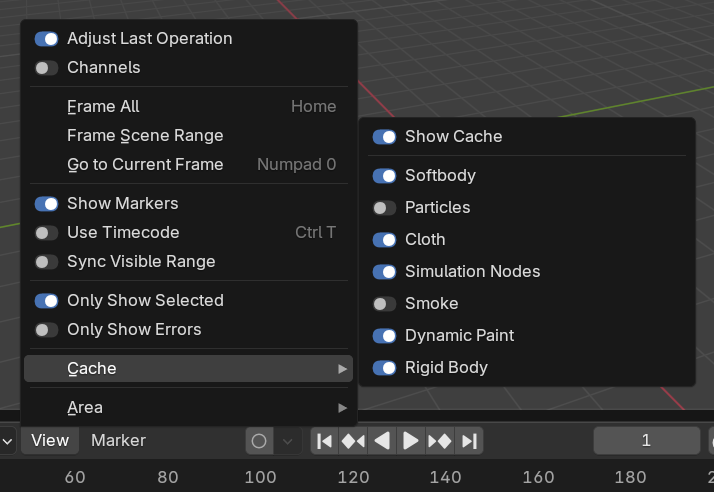This screenshot has width=714, height=492.
Task: Click frame 80 on timeline ruler
Action: 168,477
